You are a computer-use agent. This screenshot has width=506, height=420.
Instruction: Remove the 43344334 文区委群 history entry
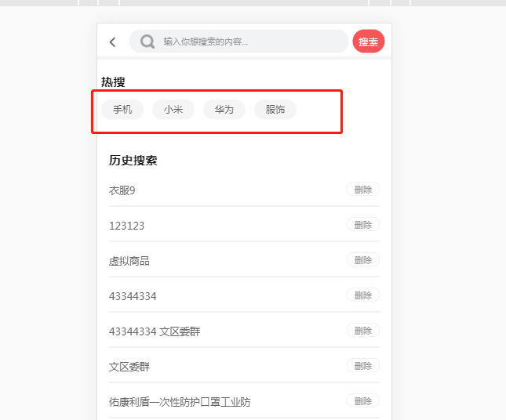[x=363, y=331]
